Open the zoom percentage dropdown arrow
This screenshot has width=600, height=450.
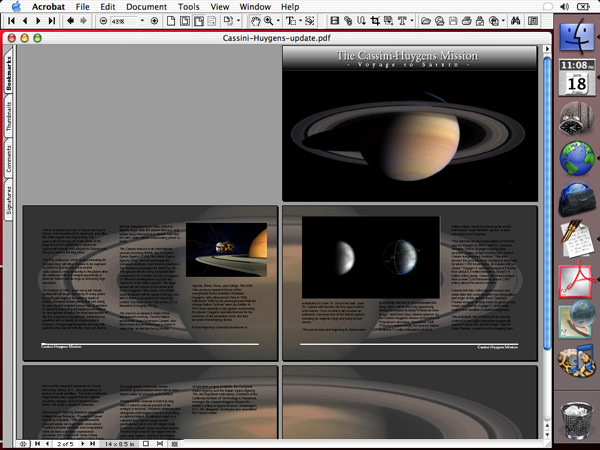click(142, 21)
